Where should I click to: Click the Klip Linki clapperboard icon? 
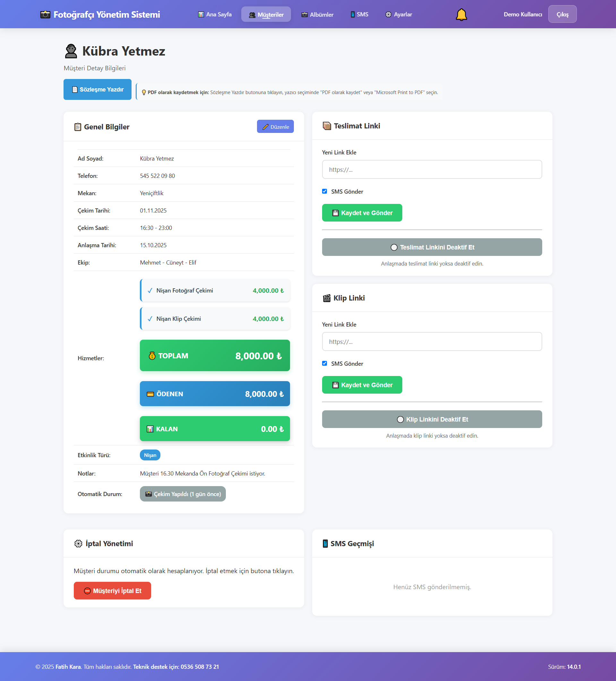point(326,298)
